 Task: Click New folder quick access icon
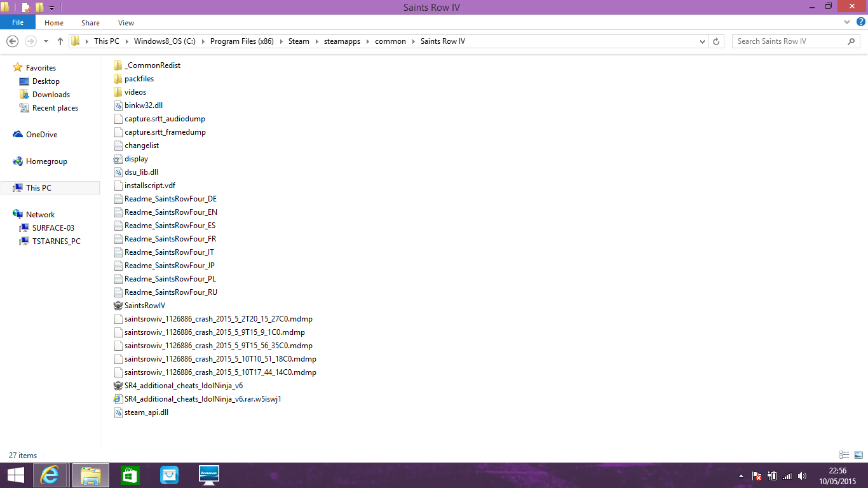39,8
